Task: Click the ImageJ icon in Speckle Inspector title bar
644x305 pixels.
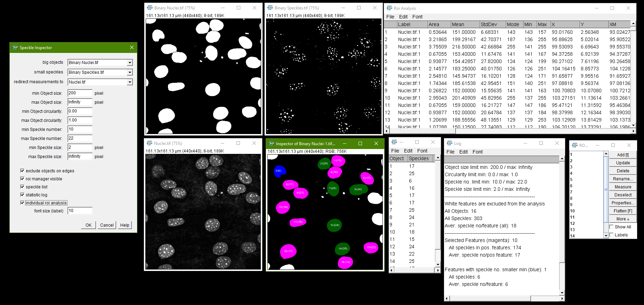Action: click(x=15, y=47)
